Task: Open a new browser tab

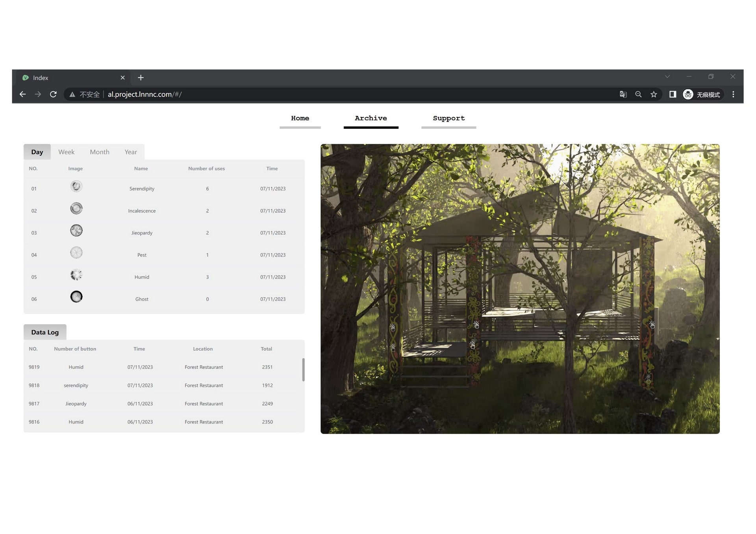Action: [141, 78]
